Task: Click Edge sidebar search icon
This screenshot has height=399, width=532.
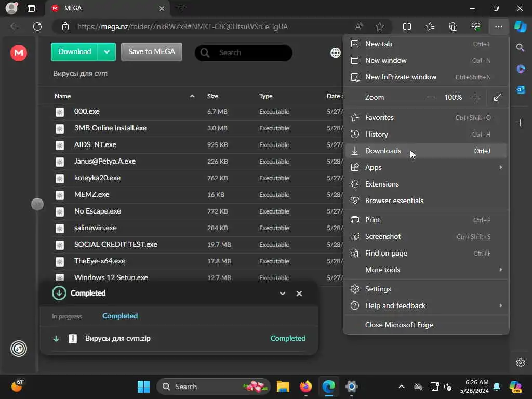Action: point(520,47)
